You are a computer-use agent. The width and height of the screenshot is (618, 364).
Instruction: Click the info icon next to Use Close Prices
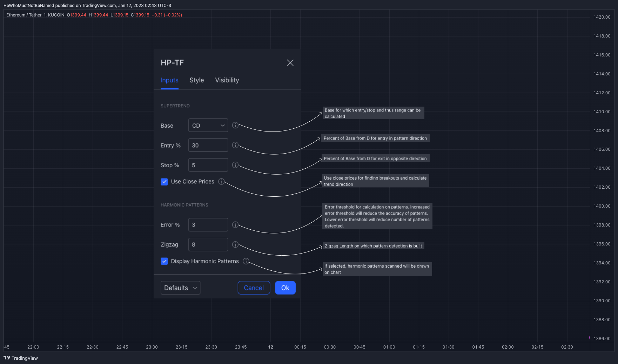(221, 181)
